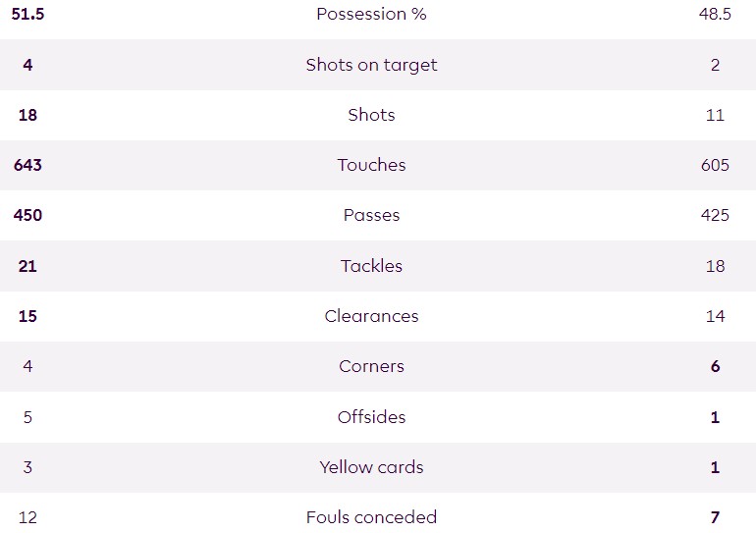The height and width of the screenshot is (533, 756).
Task: Click the 450 passes value
Action: point(27,215)
